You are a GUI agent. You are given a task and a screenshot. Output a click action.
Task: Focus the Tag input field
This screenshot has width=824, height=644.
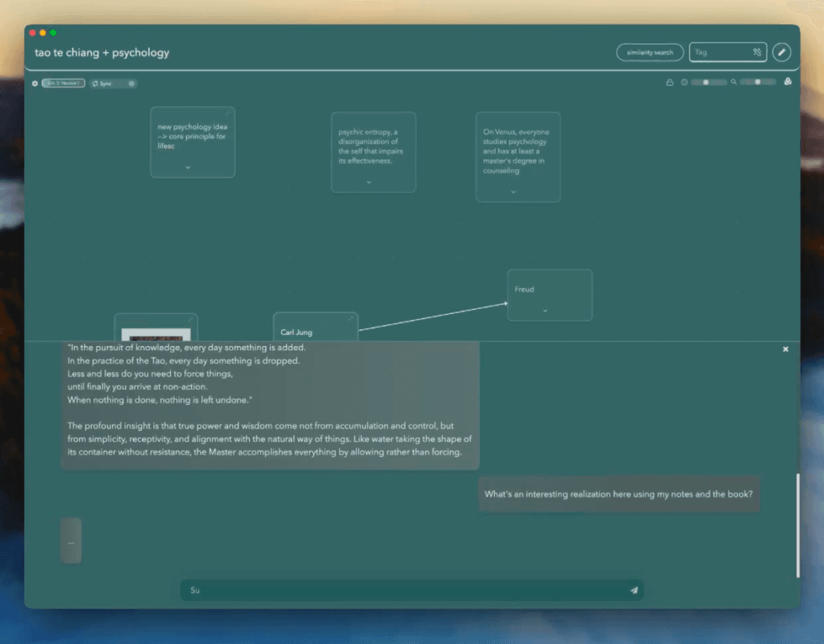[728, 52]
